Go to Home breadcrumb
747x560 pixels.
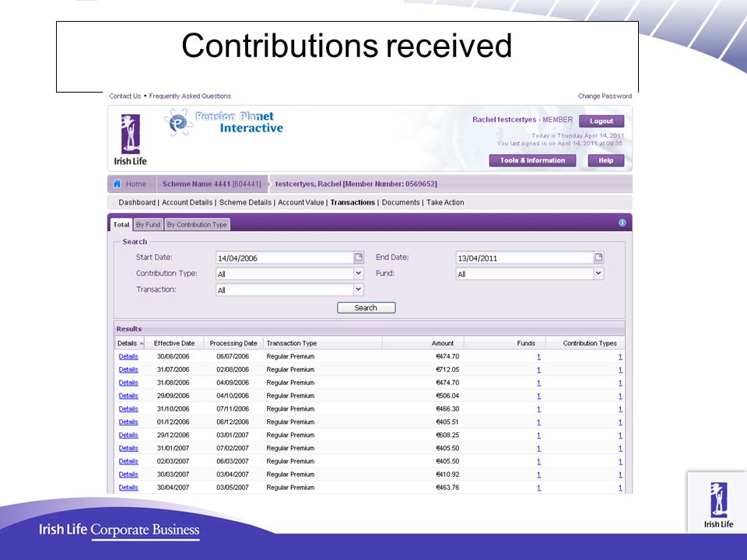click(135, 184)
